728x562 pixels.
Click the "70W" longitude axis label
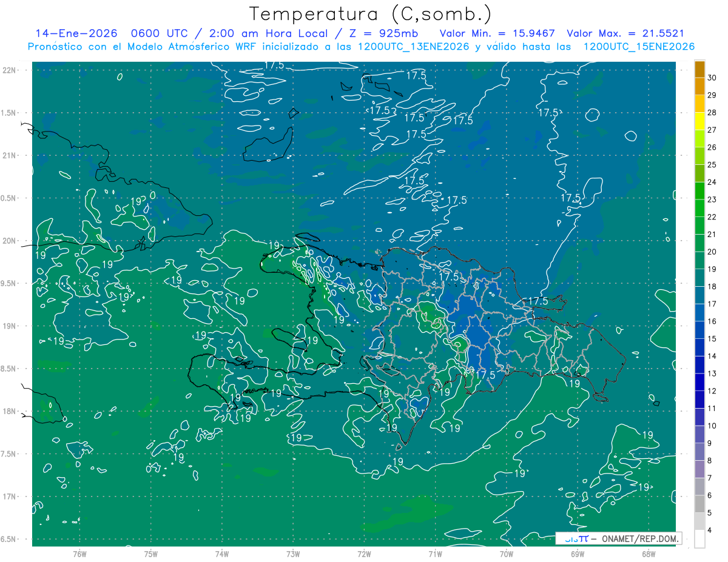click(x=507, y=554)
